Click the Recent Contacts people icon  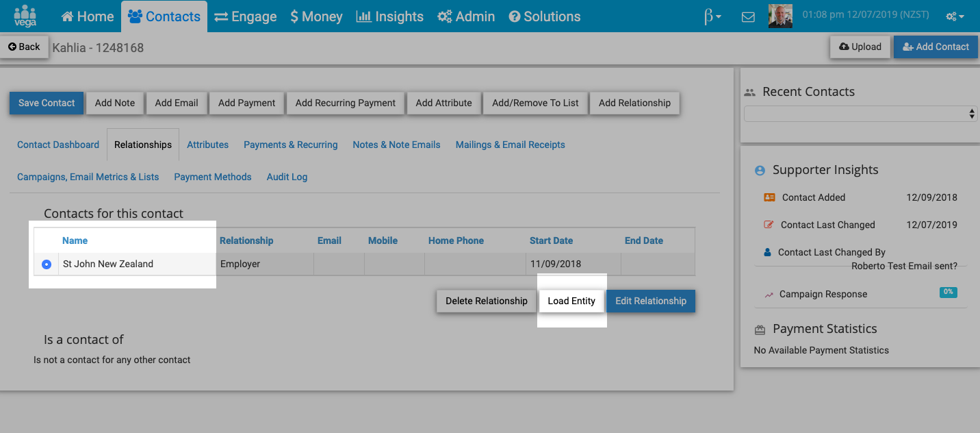click(x=749, y=92)
